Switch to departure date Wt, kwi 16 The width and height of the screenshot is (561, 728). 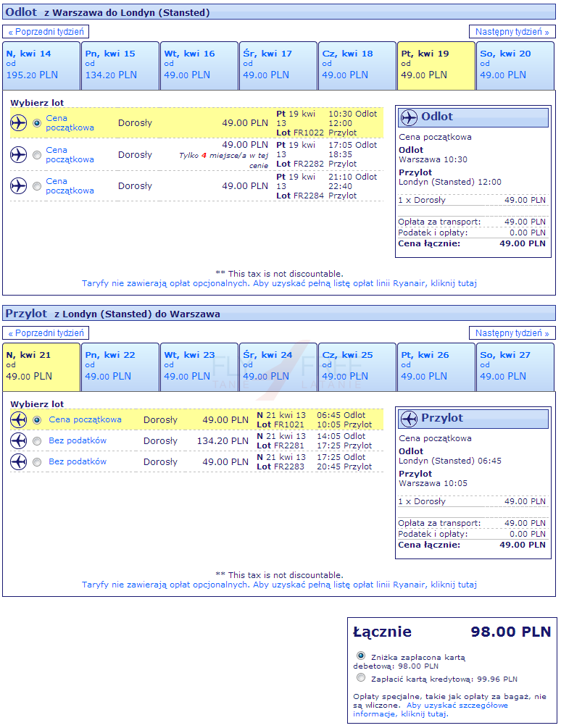199,65
